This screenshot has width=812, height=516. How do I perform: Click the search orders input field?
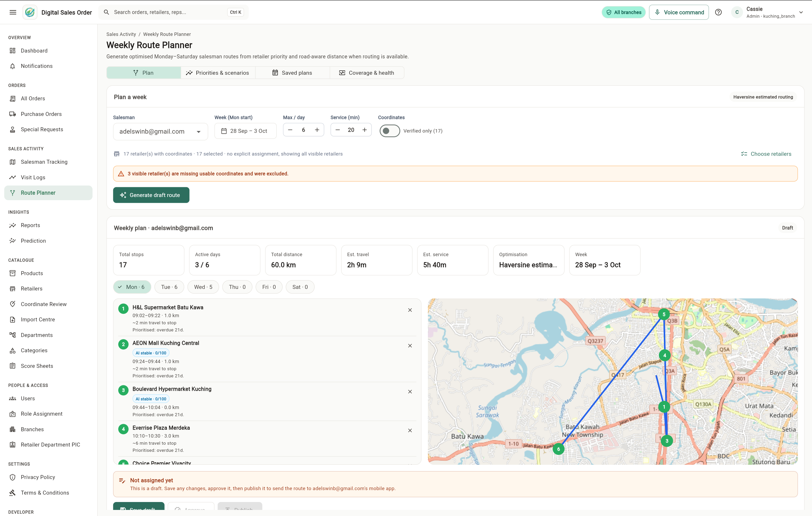pyautogui.click(x=173, y=12)
